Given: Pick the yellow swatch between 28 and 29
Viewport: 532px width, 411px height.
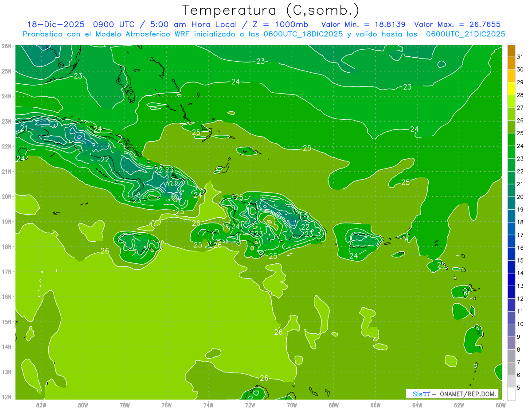Looking at the screenshot, I should click(x=511, y=89).
